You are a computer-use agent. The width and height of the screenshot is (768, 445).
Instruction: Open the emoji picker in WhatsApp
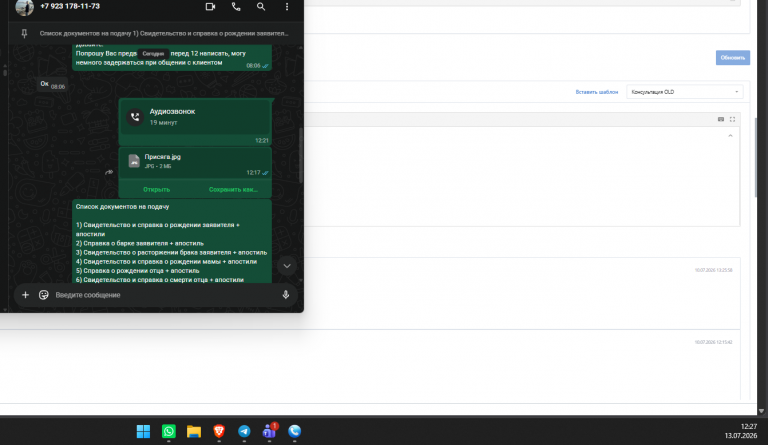[x=44, y=295]
